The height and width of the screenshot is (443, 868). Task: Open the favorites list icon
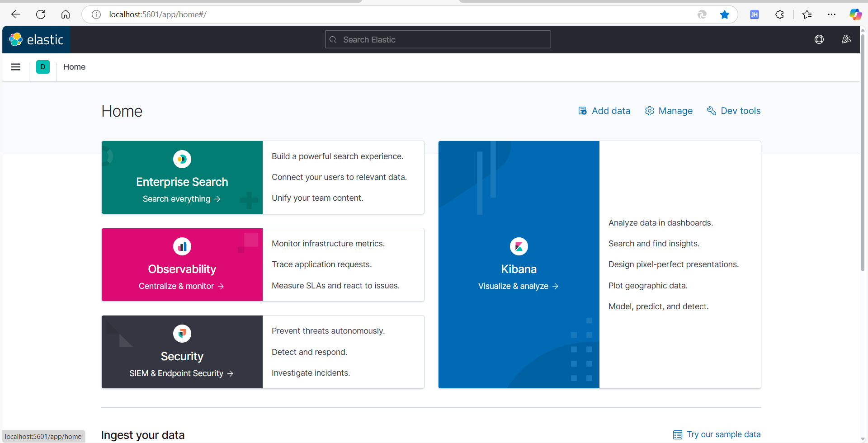tap(807, 14)
